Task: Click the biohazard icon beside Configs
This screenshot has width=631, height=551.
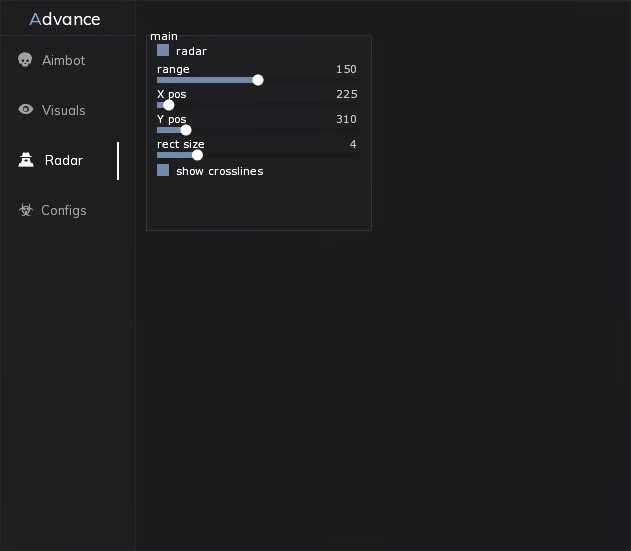Action: (x=26, y=210)
